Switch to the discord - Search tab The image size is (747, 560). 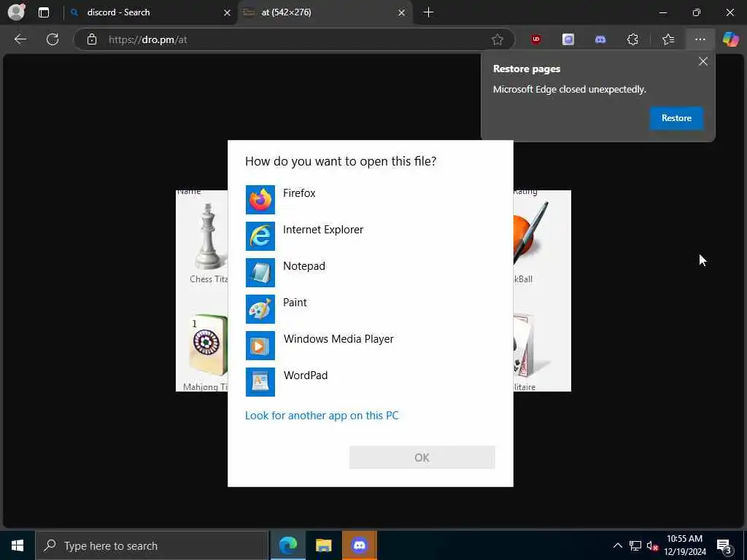click(x=150, y=12)
